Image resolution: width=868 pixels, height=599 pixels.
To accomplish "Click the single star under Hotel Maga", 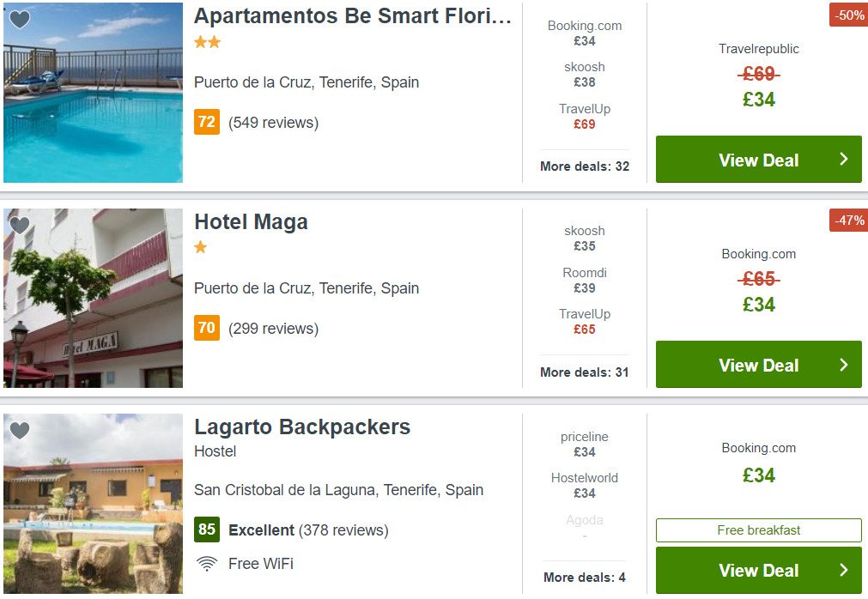I will pos(200,247).
